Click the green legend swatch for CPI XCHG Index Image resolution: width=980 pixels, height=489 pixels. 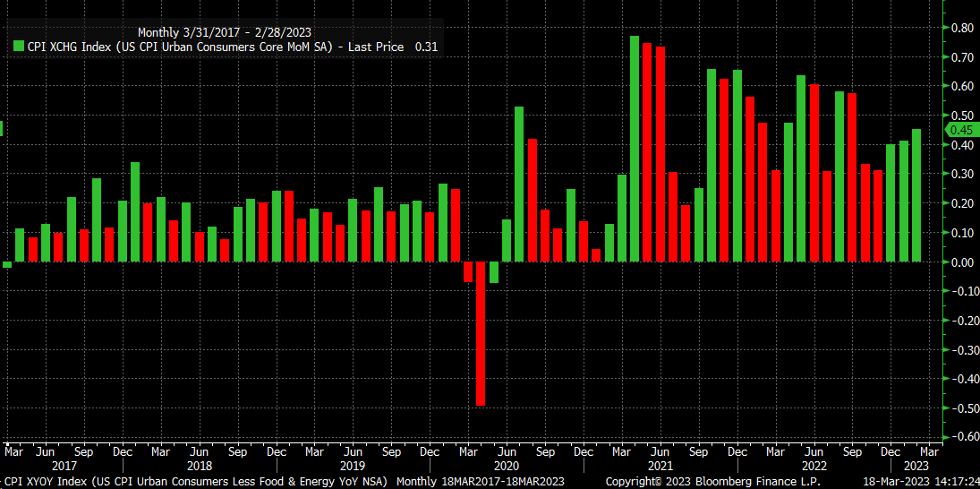tap(19, 46)
